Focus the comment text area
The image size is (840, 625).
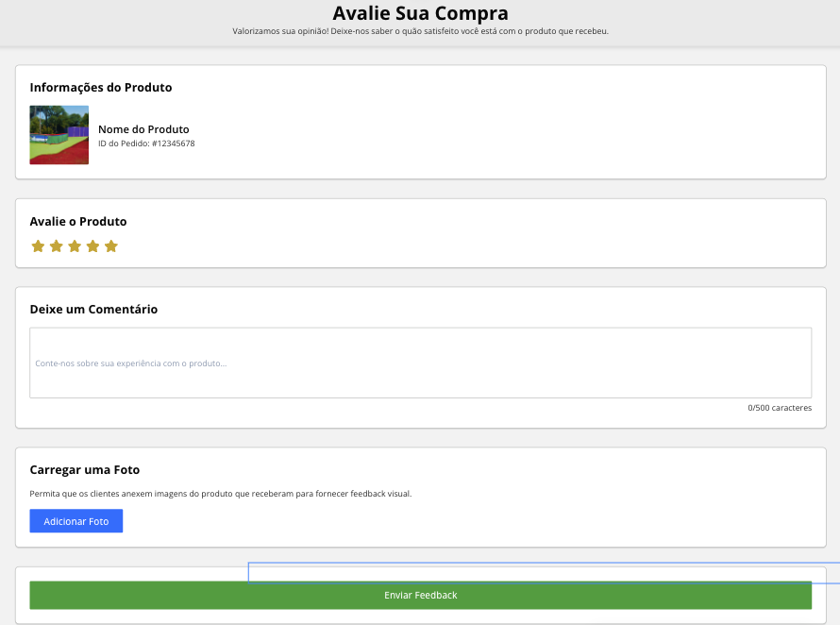pyautogui.click(x=421, y=363)
